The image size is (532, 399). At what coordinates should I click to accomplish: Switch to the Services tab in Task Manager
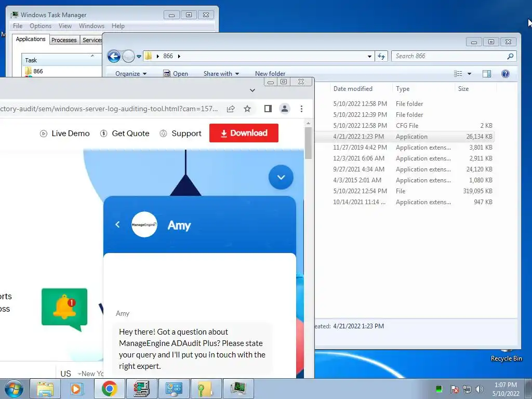91,40
